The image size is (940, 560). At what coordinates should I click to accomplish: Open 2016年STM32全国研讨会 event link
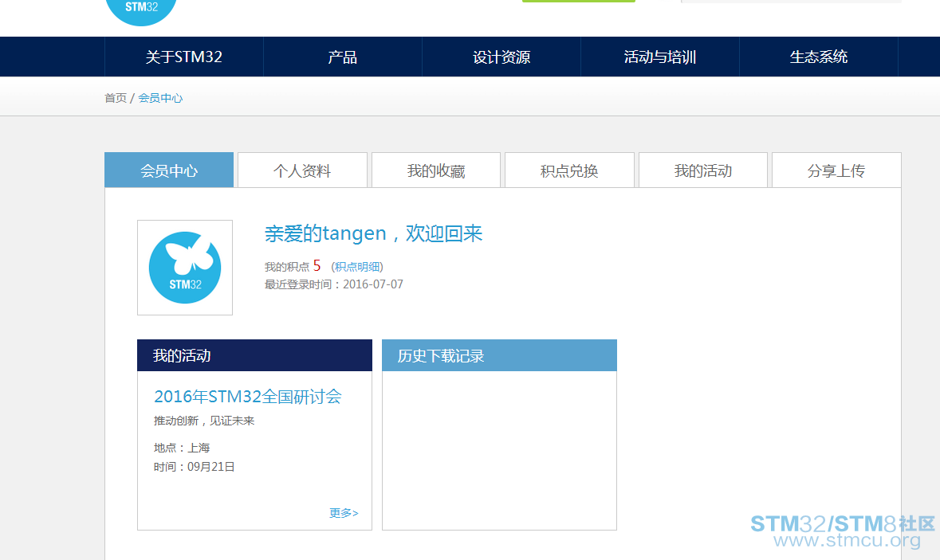pos(248,397)
